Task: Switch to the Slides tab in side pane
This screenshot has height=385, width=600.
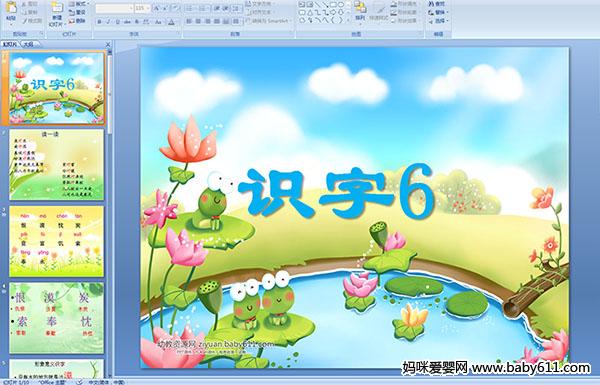Action: (x=10, y=44)
